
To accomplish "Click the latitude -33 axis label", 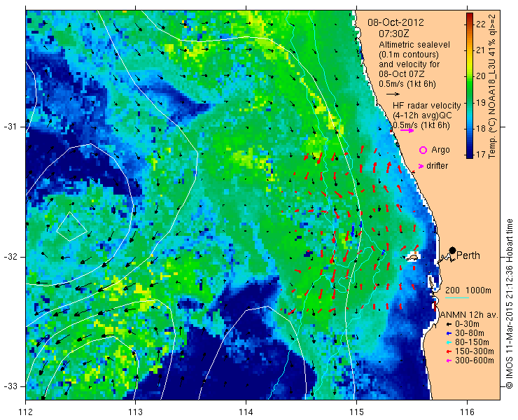I will coord(10,386).
